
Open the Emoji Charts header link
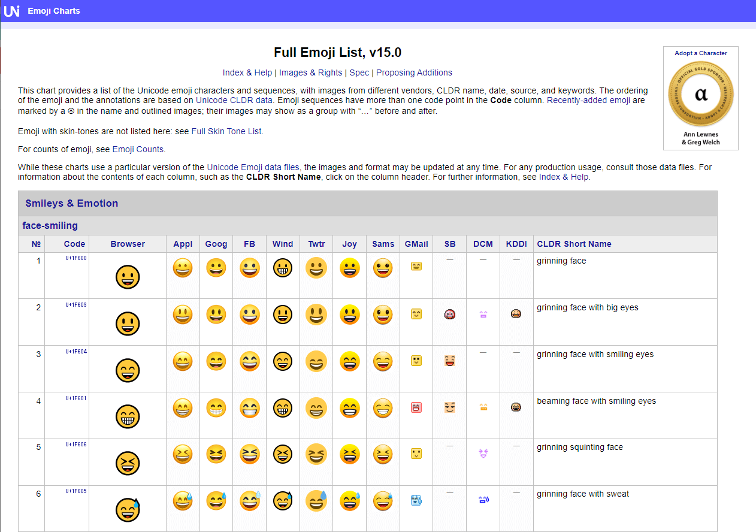(x=54, y=11)
